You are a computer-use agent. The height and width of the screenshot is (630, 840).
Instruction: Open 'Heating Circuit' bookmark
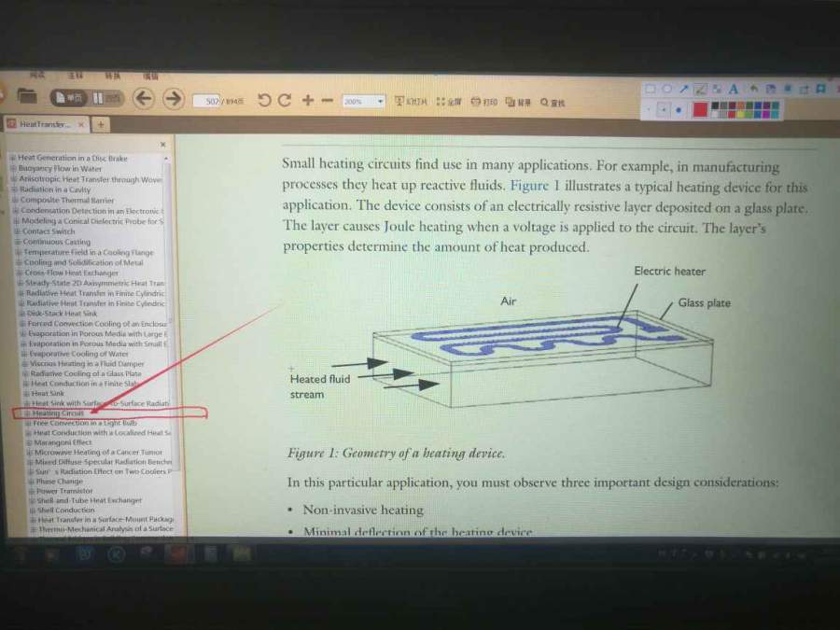pos(58,413)
